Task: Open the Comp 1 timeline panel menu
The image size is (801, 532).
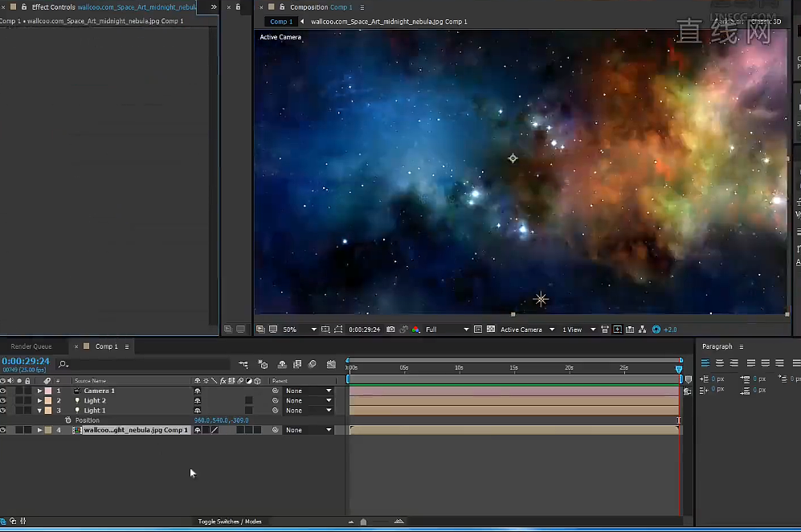Action: [127, 346]
